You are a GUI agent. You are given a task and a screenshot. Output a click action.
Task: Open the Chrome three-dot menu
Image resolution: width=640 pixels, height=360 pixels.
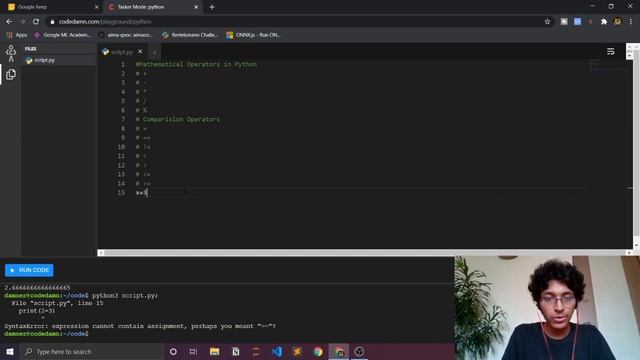tap(631, 22)
